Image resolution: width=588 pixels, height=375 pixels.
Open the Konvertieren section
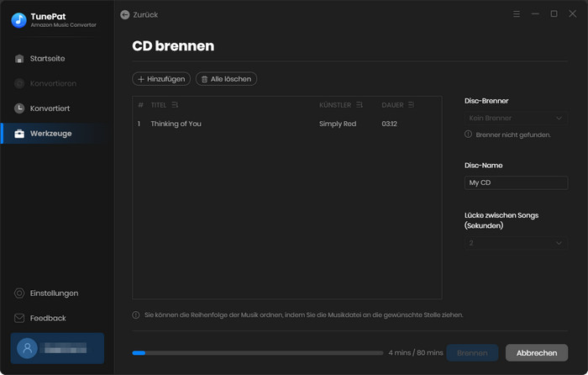click(53, 83)
